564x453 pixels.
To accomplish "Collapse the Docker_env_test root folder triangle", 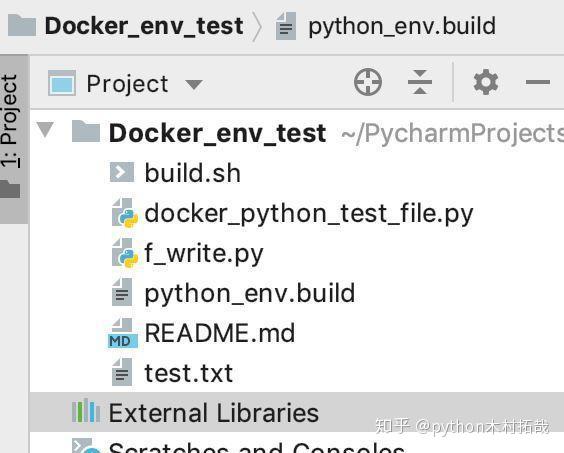I will pos(45,130).
